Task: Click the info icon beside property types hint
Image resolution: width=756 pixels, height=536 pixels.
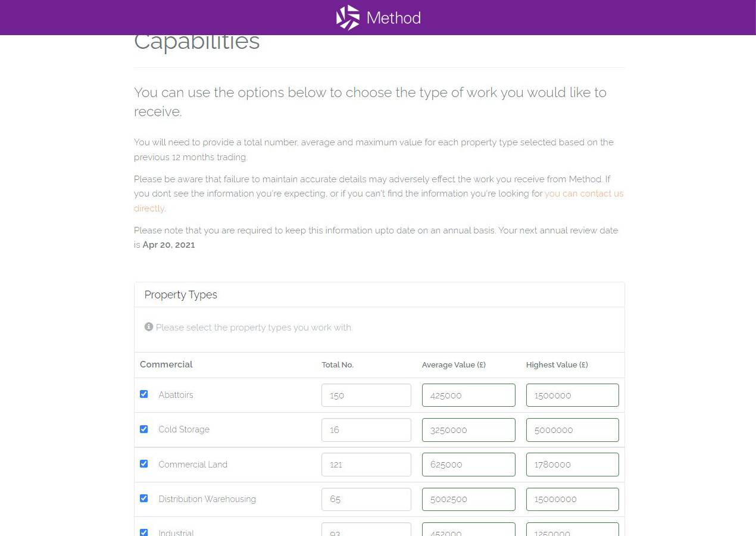Action: point(149,327)
